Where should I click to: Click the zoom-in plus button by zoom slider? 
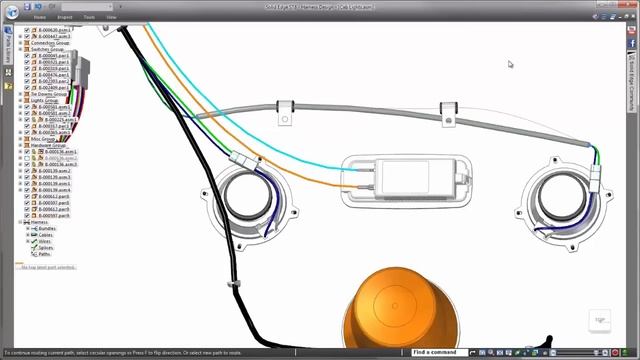pyautogui.click(x=605, y=353)
